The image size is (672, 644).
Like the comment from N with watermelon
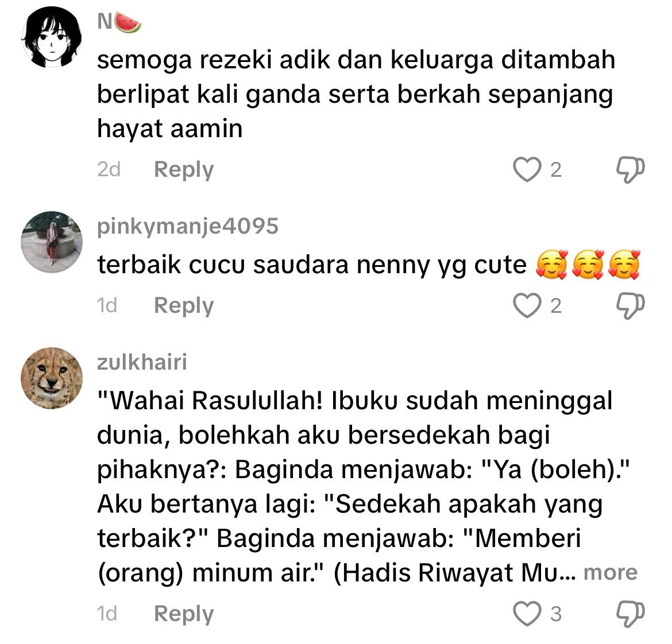point(527,169)
